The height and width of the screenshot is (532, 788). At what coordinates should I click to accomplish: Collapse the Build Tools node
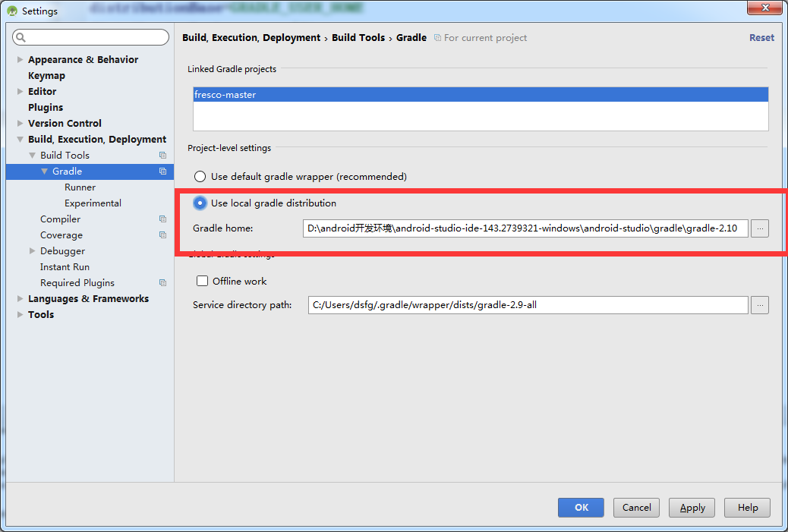pos(32,156)
